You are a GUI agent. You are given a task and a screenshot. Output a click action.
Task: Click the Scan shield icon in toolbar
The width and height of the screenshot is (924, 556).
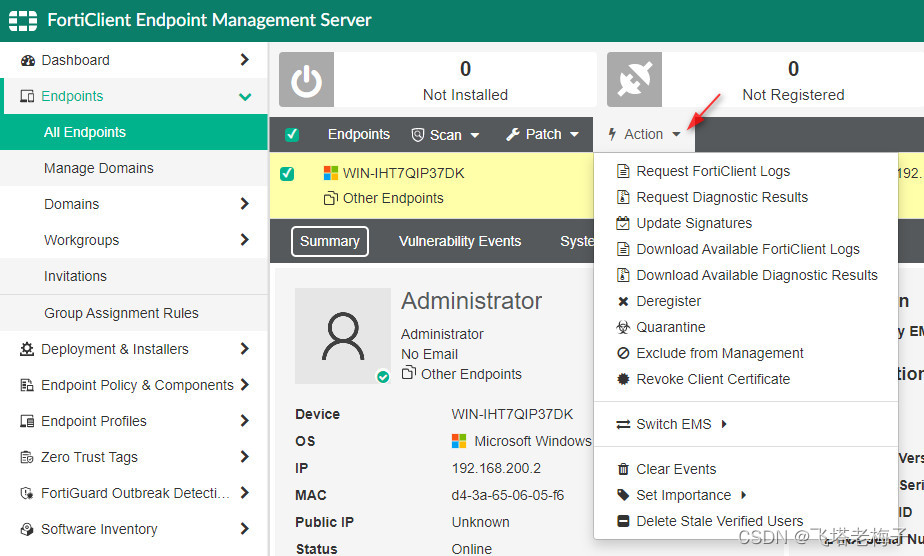[418, 135]
